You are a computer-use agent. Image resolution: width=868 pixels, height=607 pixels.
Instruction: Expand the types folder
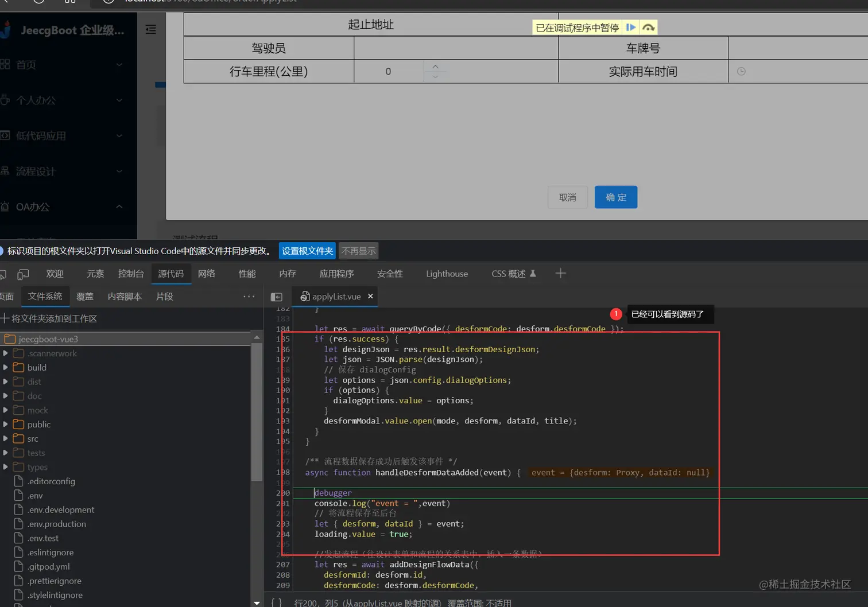6,466
